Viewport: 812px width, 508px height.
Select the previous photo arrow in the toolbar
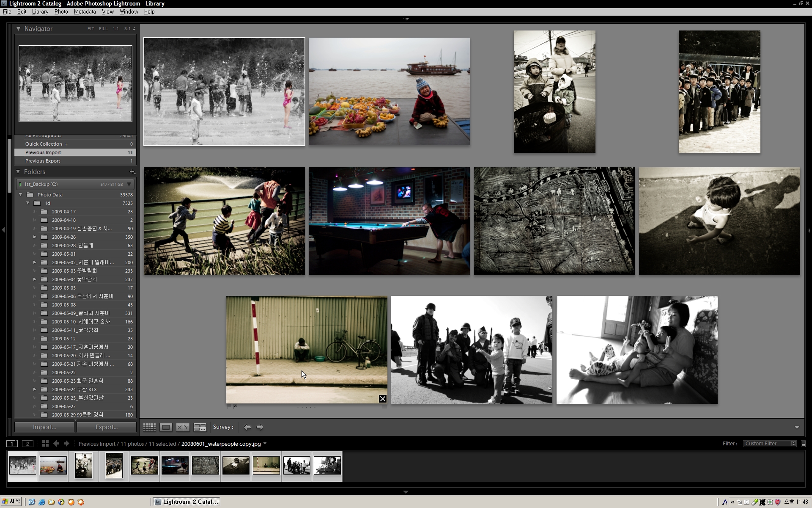pyautogui.click(x=247, y=427)
